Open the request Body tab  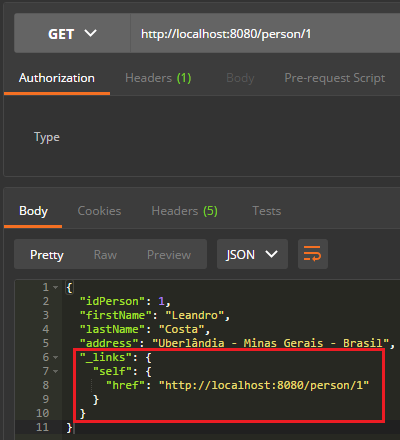coord(240,78)
